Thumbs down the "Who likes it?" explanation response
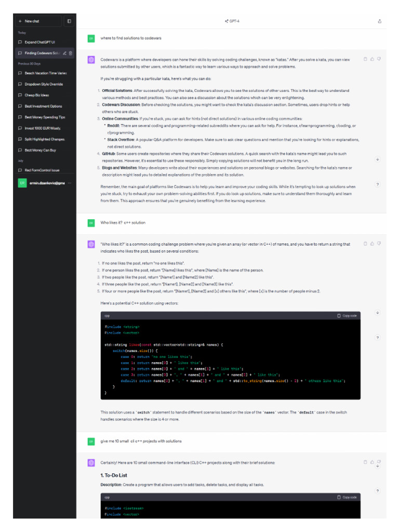399x532 pixels. click(379, 244)
